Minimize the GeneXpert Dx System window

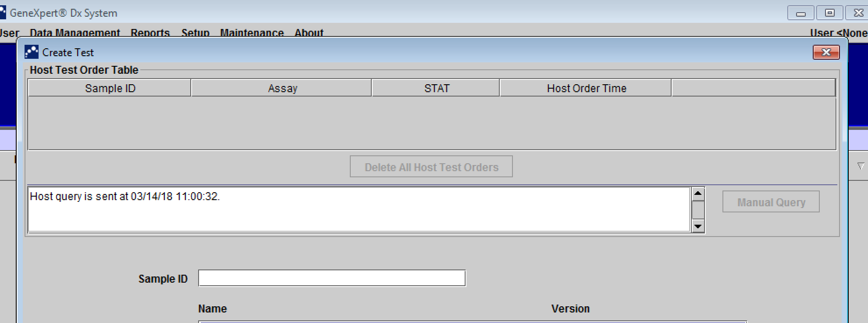pyautogui.click(x=801, y=13)
